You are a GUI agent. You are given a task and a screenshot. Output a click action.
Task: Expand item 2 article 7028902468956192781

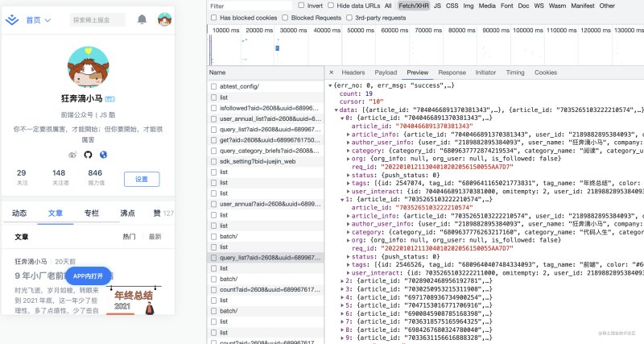pyautogui.click(x=343, y=281)
